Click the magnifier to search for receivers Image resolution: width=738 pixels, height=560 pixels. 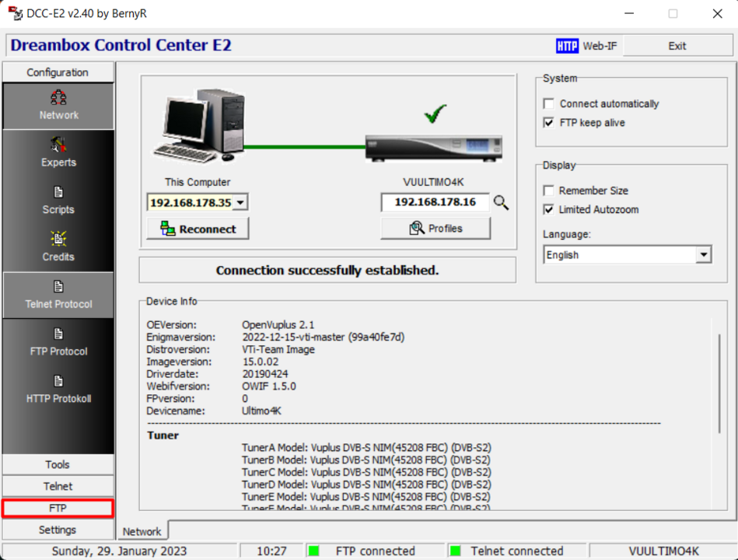501,202
